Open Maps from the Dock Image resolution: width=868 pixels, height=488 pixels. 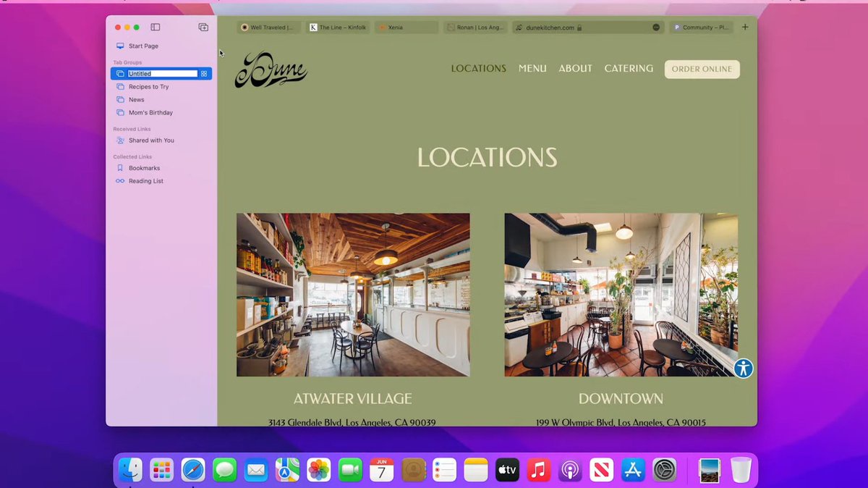click(287, 471)
